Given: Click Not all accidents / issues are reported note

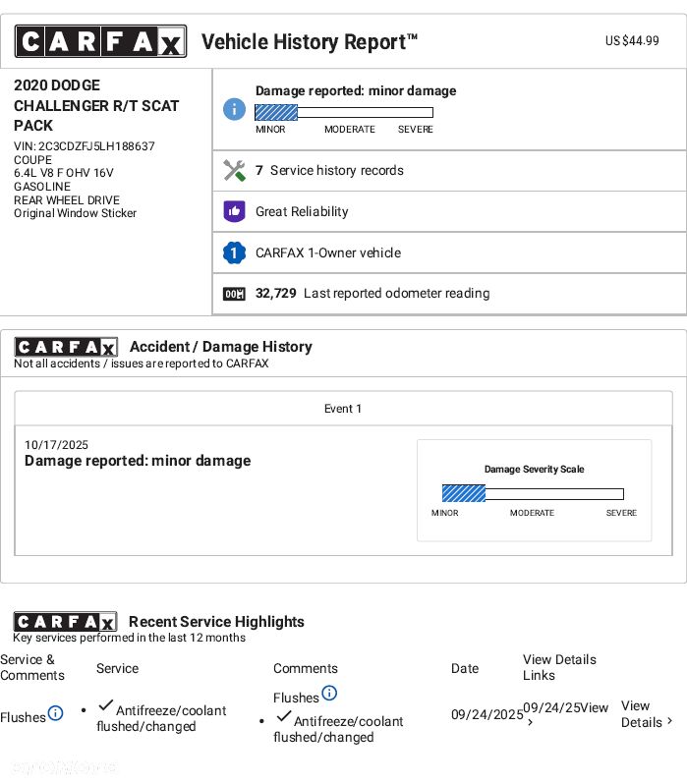Looking at the screenshot, I should coord(142,364).
